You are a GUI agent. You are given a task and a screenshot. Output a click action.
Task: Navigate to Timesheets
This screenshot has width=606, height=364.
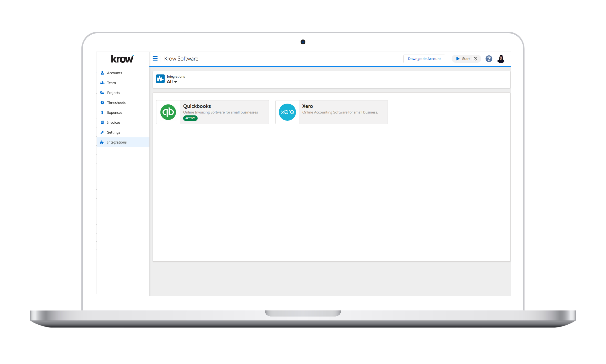[x=116, y=103]
